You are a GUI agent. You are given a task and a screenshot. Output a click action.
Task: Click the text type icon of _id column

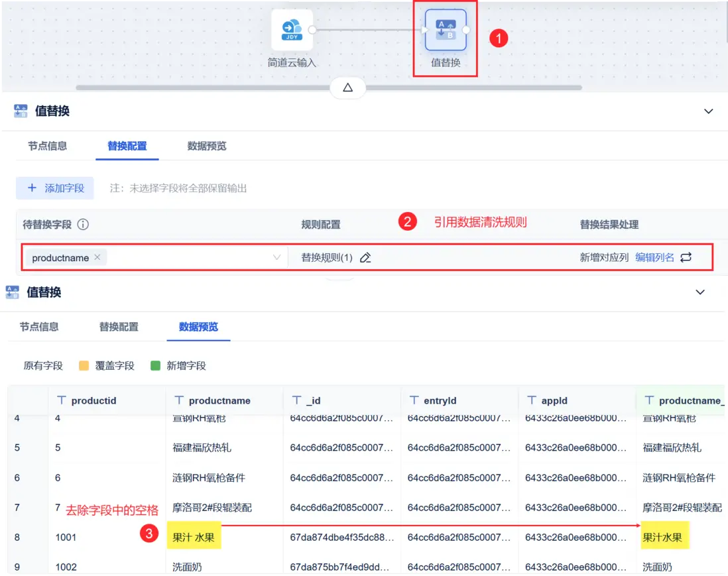click(x=296, y=400)
